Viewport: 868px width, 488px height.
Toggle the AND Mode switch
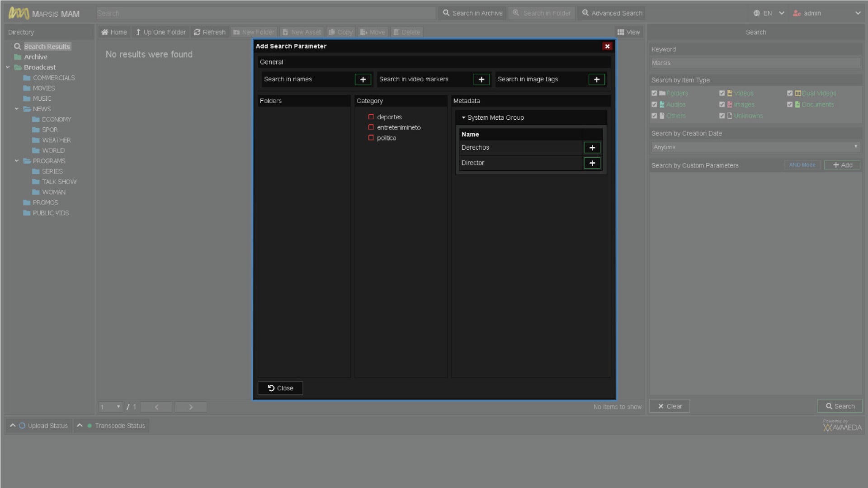coord(802,165)
